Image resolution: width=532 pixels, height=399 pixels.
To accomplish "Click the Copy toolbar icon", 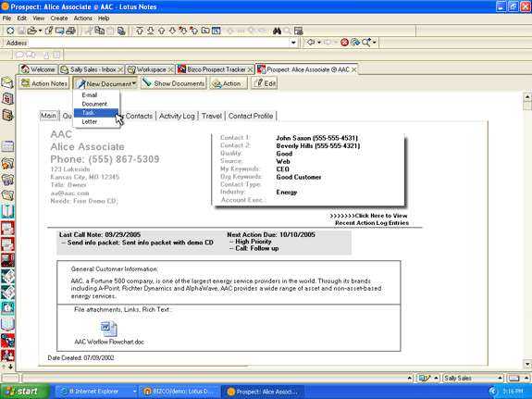I will pyautogui.click(x=99, y=31).
